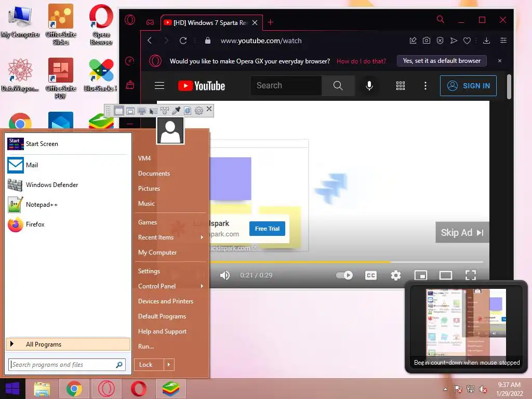Dismiss the default browser prompt bar
This screenshot has height=399, width=532.
[500, 61]
